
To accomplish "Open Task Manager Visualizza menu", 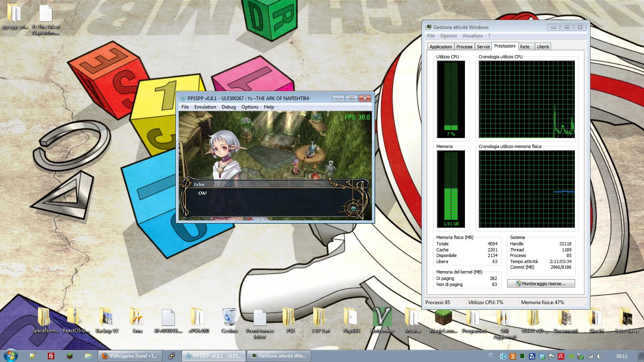I will click(x=473, y=36).
